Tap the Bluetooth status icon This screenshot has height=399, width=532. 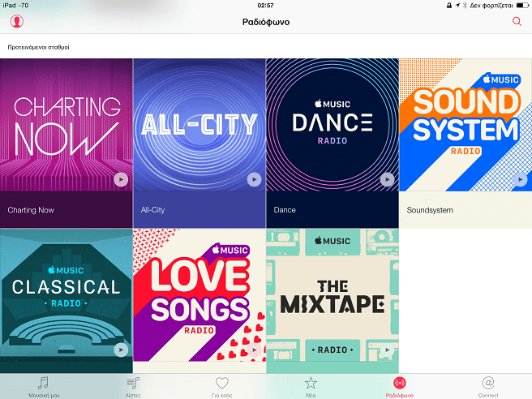point(465,5)
